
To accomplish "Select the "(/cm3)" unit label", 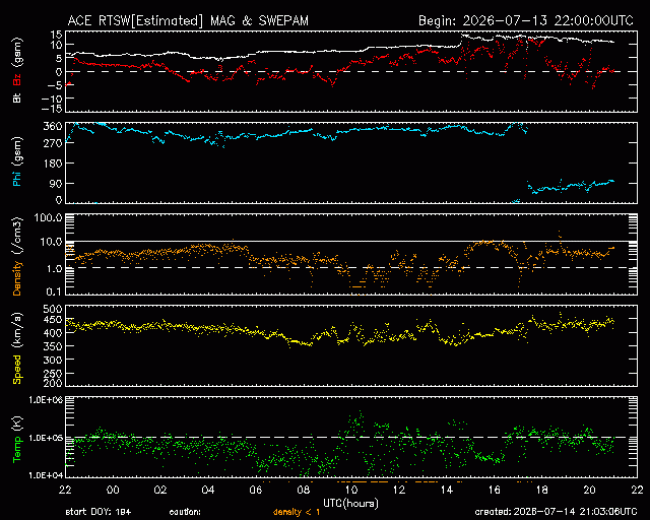I will [17, 236].
